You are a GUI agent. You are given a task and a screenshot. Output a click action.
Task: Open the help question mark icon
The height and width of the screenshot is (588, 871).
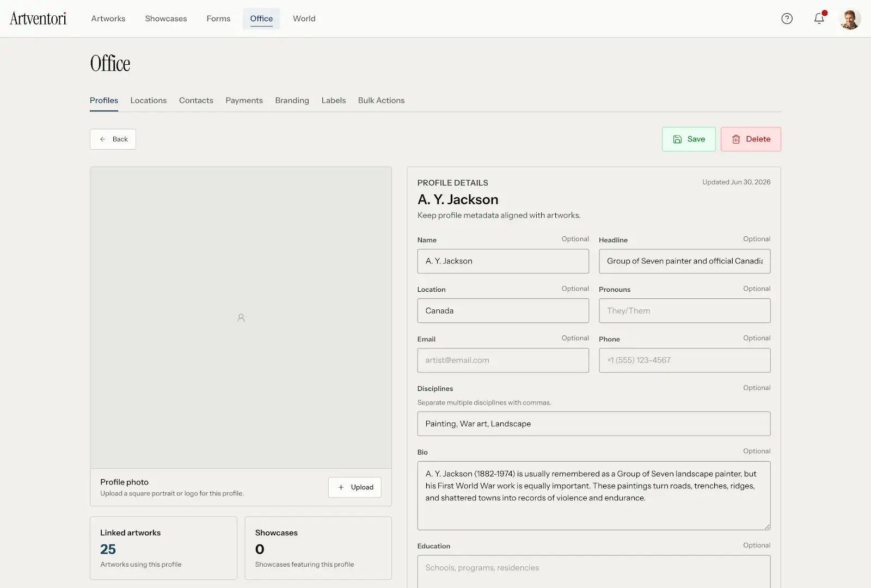coord(787,19)
